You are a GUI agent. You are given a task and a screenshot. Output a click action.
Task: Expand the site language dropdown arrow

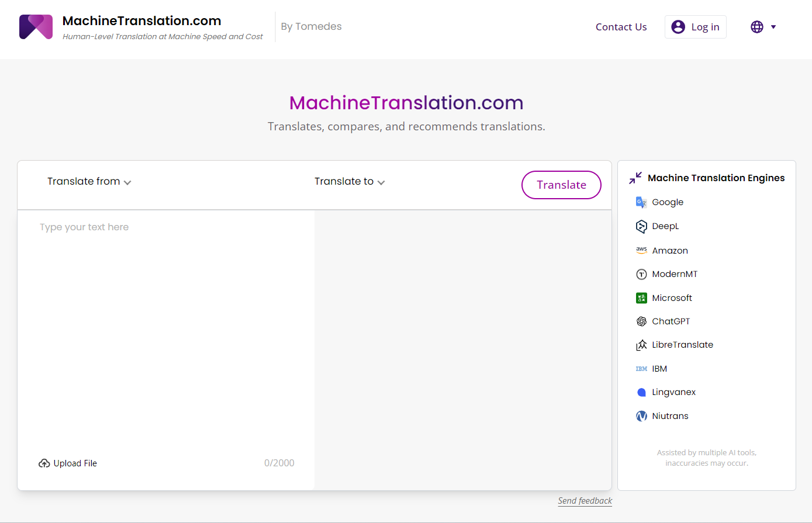click(773, 27)
